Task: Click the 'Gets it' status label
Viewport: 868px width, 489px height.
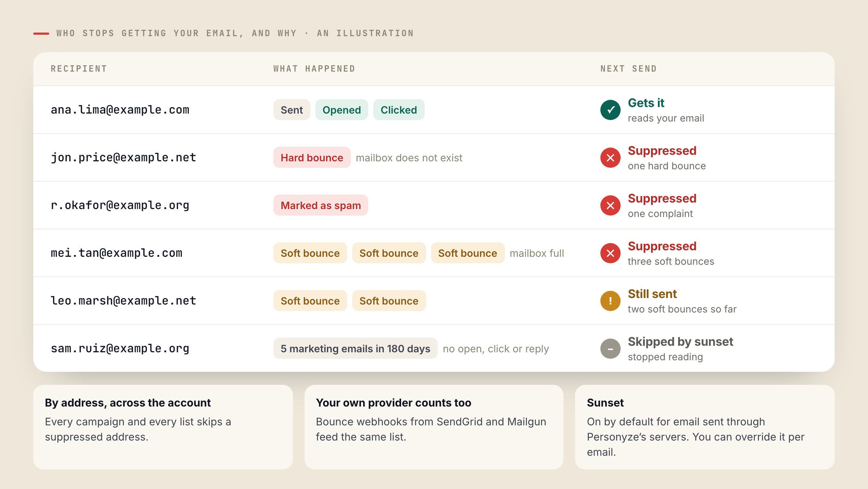Action: click(x=646, y=103)
